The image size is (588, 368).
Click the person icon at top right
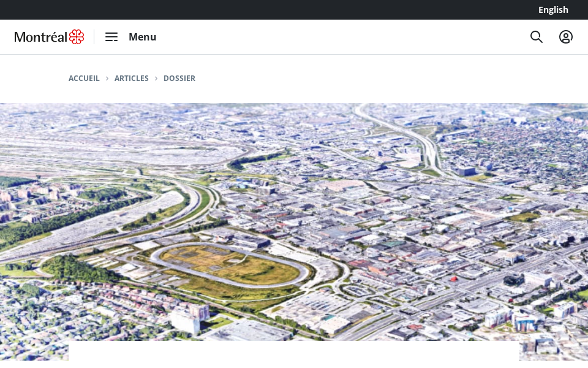pyautogui.click(x=566, y=37)
